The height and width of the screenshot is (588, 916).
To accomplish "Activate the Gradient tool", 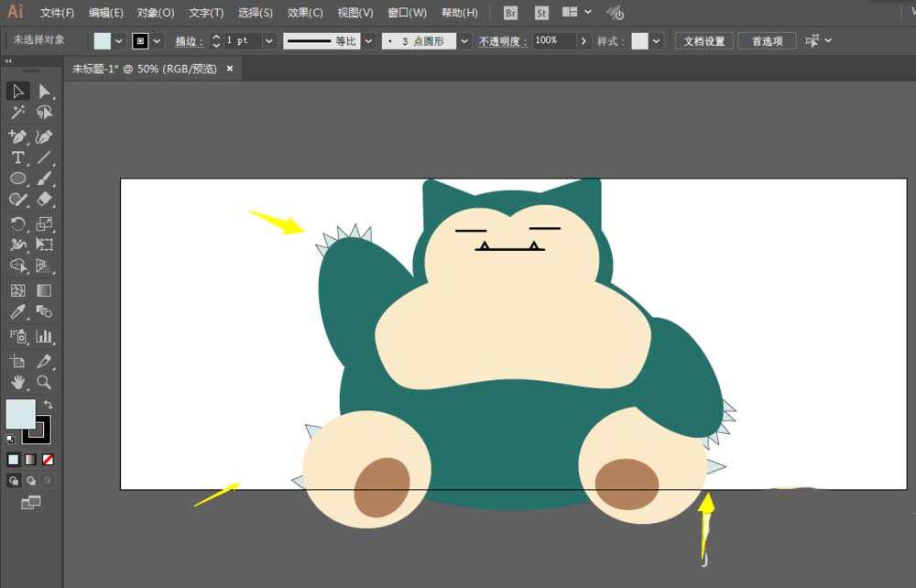I will [x=44, y=290].
